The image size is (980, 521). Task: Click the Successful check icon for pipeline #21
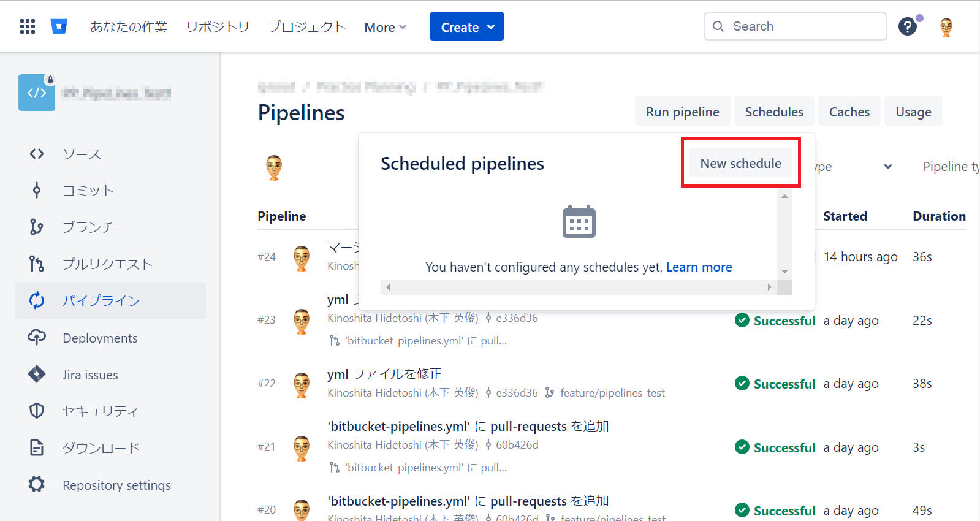pyautogui.click(x=742, y=447)
